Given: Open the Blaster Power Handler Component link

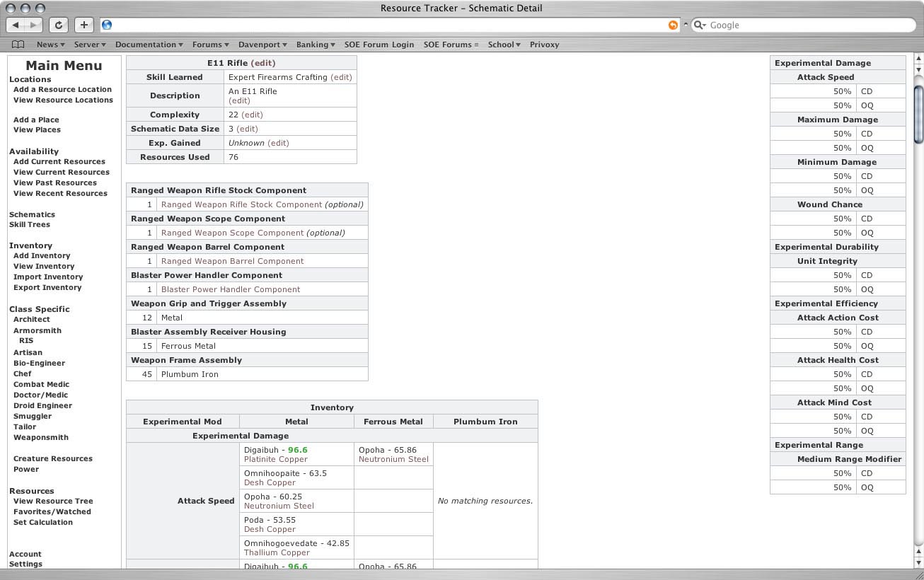Looking at the screenshot, I should [231, 289].
